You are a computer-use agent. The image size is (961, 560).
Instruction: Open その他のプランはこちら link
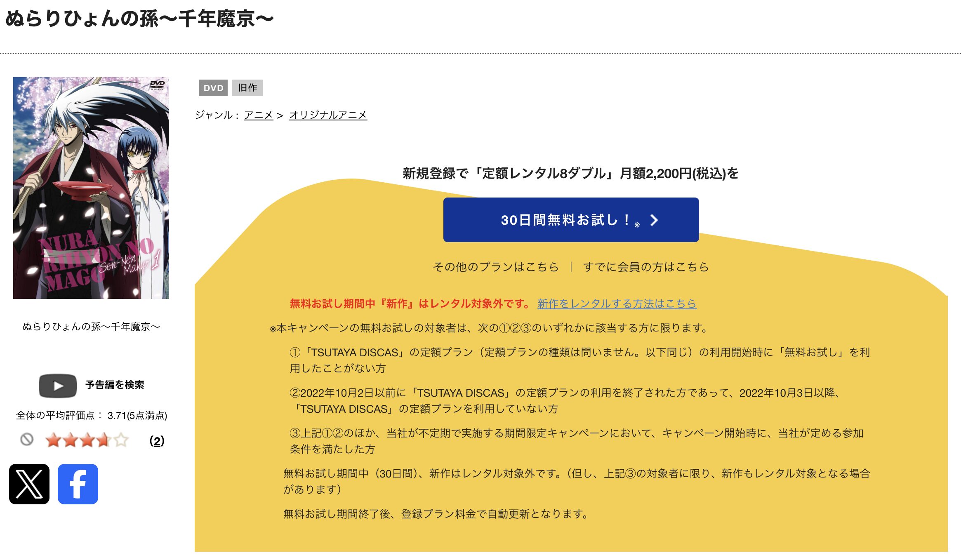[496, 267]
